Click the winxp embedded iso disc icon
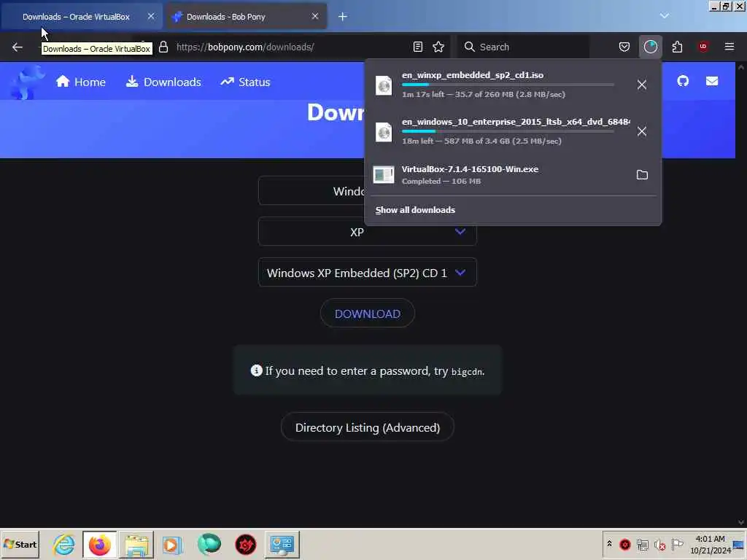The width and height of the screenshot is (747, 560). click(384, 86)
